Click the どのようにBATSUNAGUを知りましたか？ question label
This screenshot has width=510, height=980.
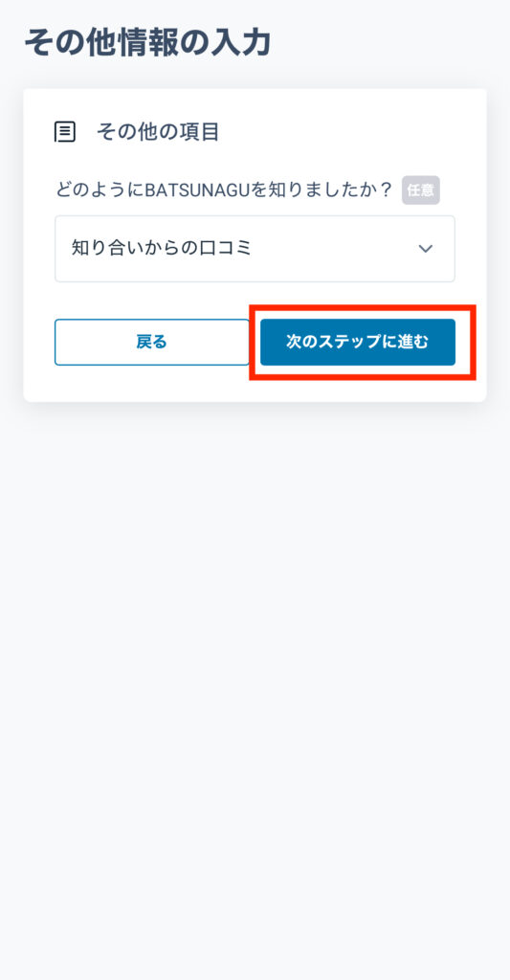(224, 189)
